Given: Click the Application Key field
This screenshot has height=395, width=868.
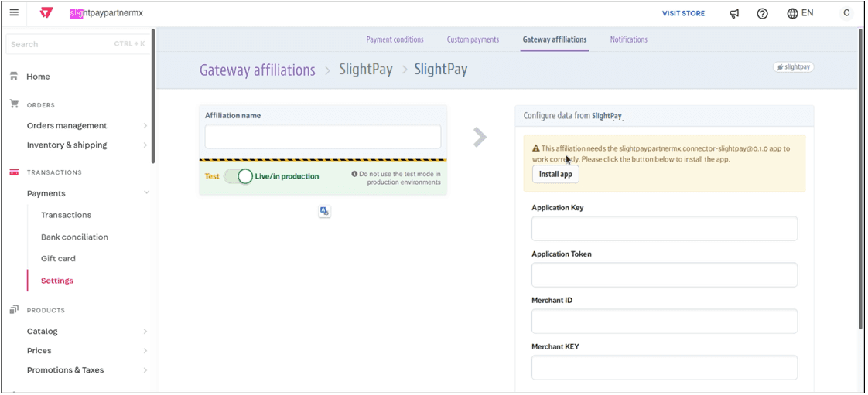Looking at the screenshot, I should (665, 229).
